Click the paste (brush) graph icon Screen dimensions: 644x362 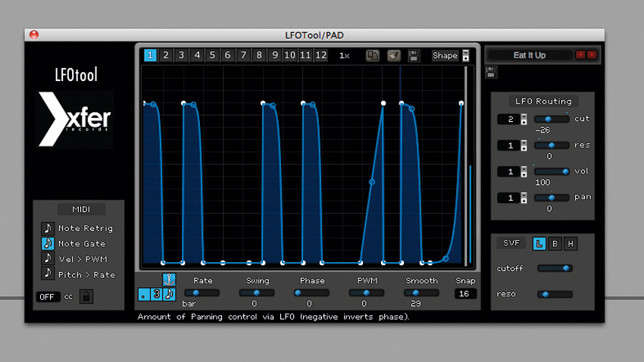click(x=394, y=55)
